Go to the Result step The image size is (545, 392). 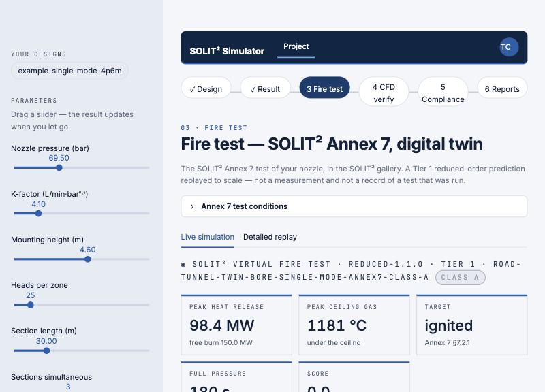tap(265, 89)
